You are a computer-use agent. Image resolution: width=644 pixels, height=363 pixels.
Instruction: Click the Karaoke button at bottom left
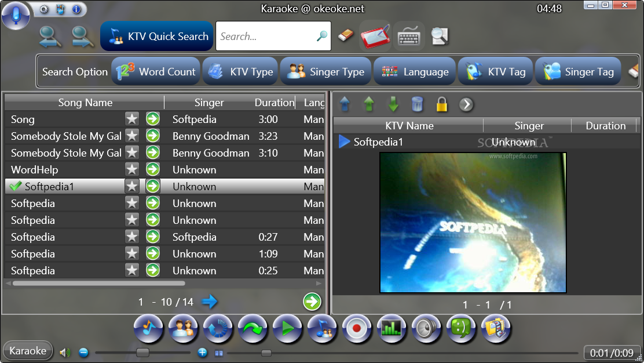(28, 351)
